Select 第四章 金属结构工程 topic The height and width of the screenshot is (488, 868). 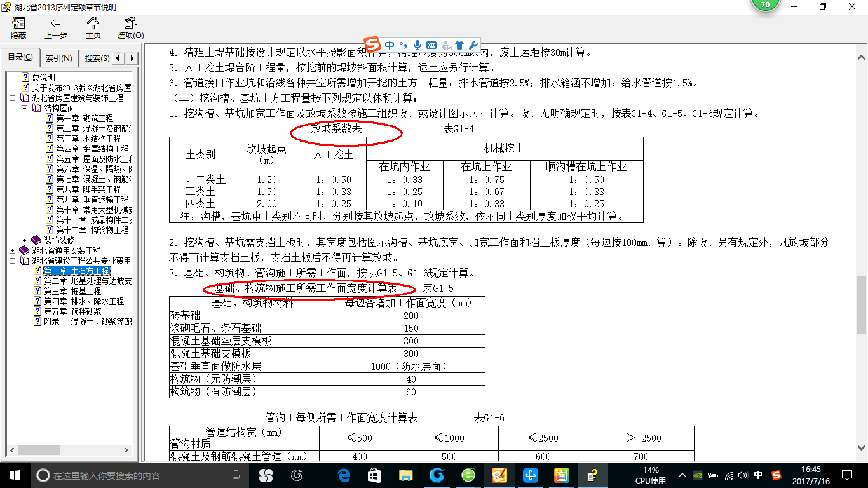point(92,149)
